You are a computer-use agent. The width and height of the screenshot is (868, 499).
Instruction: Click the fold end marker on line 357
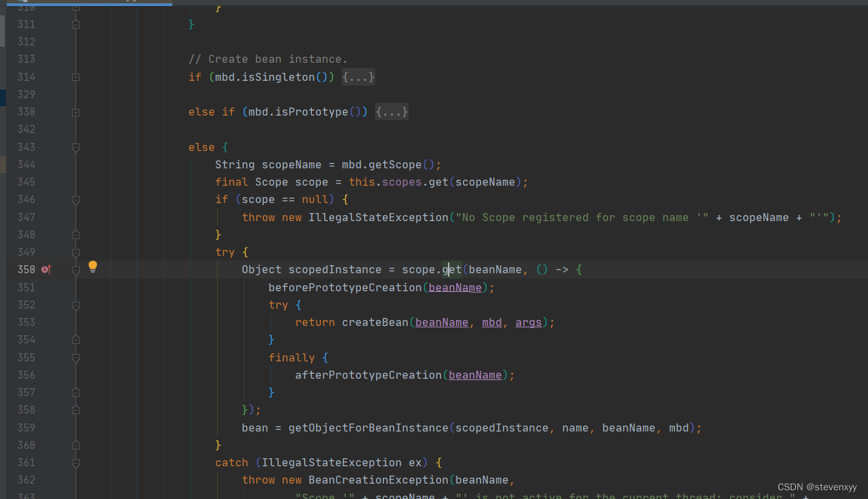coord(75,392)
